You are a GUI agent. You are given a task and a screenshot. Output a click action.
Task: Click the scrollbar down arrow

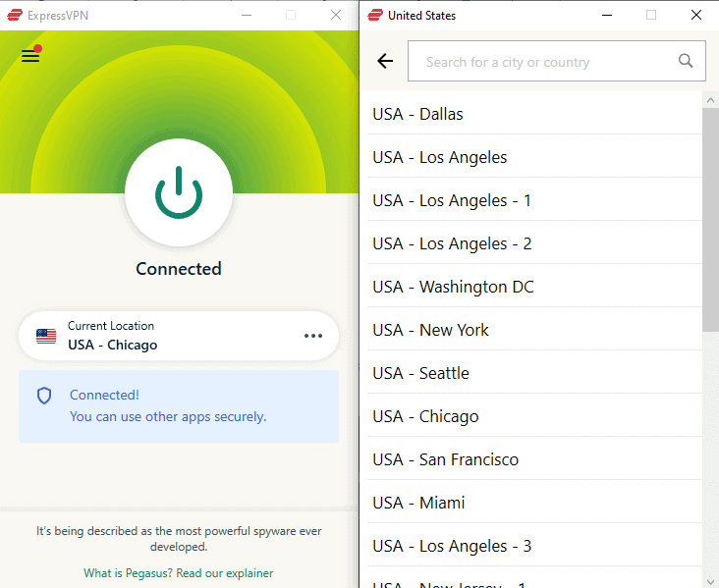click(710, 582)
